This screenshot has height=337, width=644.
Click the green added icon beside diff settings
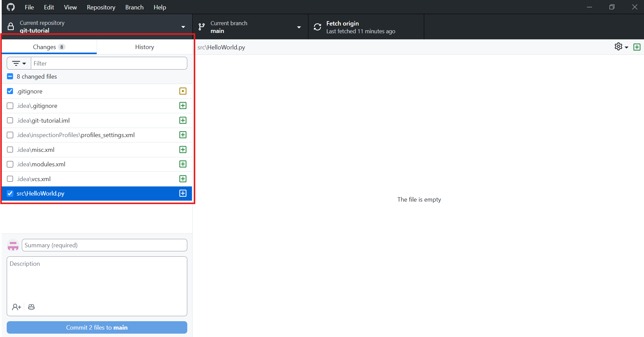637,47
